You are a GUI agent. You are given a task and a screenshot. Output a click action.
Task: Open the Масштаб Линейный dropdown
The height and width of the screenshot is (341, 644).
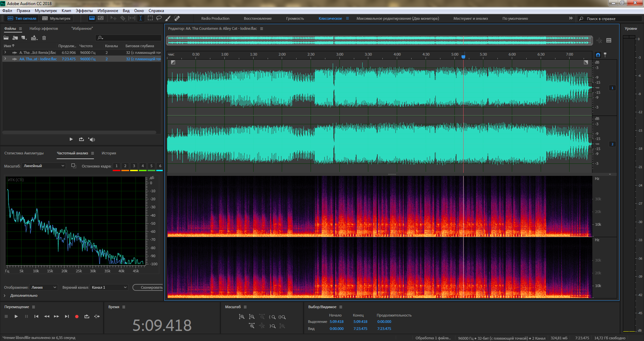(x=44, y=166)
